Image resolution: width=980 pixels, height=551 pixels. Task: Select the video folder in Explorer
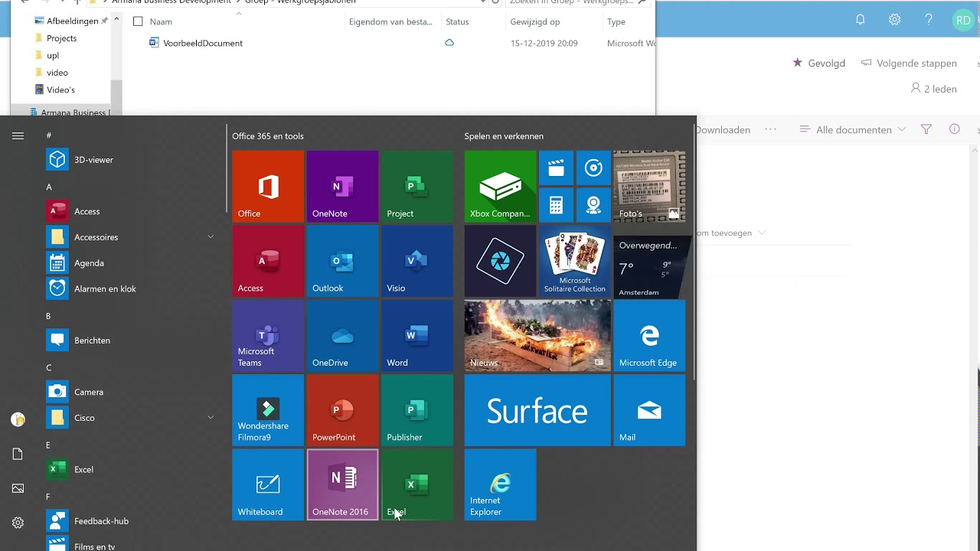57,73
